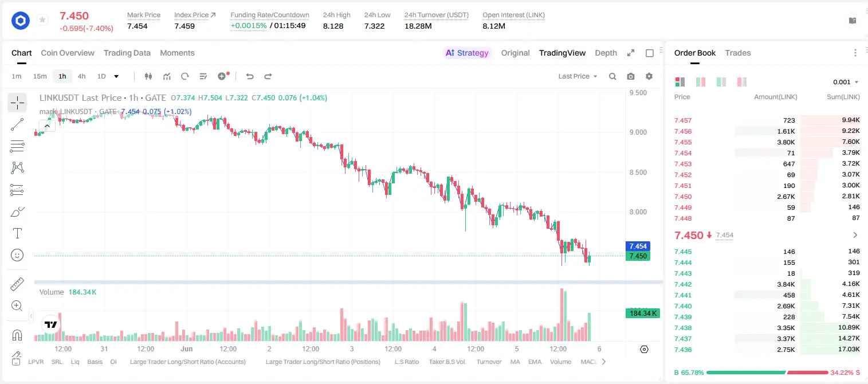Toggle magnet mode for drawings
The width and height of the screenshot is (868, 384).
[x=17, y=335]
